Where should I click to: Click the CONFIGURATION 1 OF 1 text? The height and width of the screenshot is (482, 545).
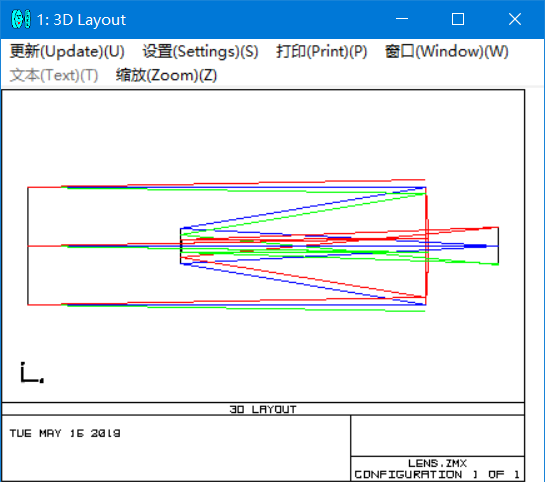437,474
